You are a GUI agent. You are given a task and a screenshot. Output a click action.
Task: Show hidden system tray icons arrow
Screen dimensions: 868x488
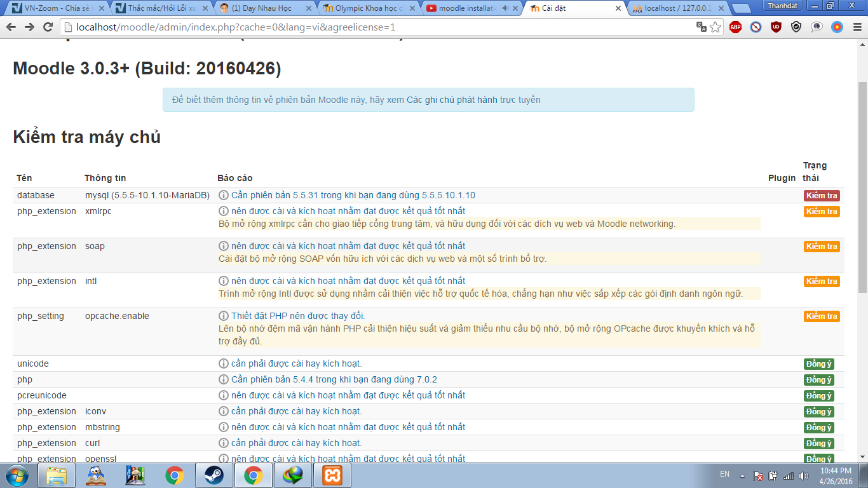pos(742,475)
